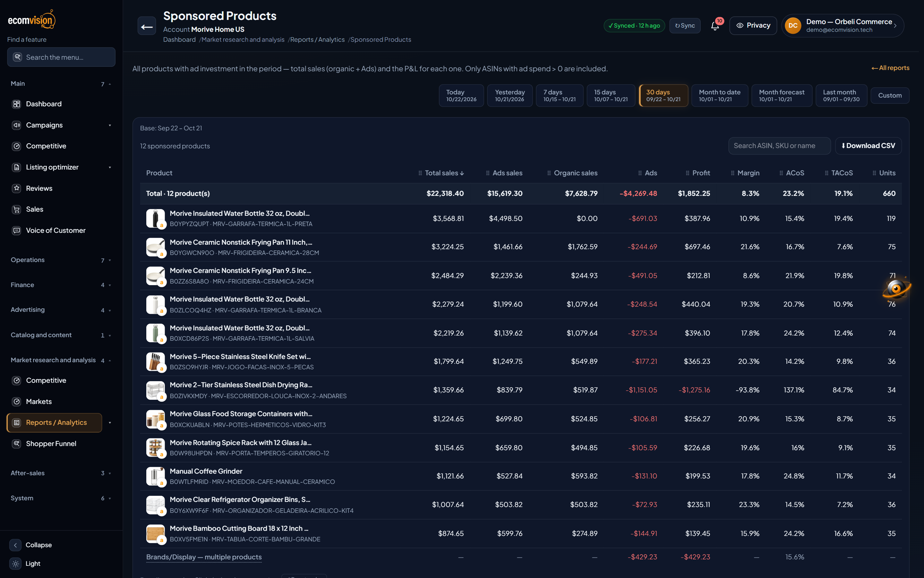
Task: Expand Reports / Analytics submenu arrow
Action: click(110, 422)
